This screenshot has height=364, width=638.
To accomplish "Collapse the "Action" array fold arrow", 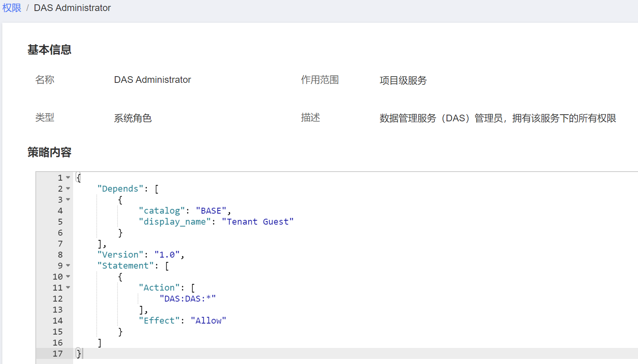I will [68, 287].
